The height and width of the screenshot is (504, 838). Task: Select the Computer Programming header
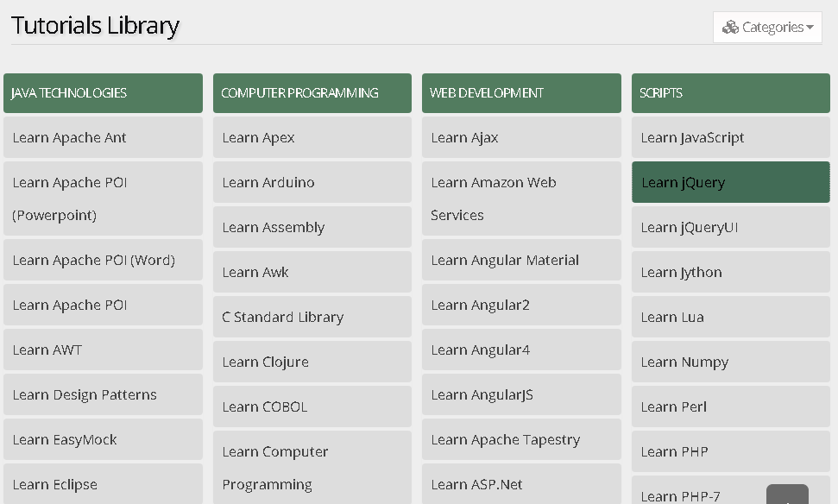312,93
